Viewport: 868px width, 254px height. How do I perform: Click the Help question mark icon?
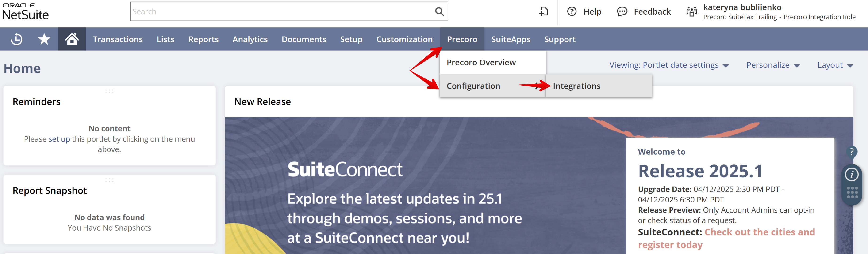(x=572, y=11)
